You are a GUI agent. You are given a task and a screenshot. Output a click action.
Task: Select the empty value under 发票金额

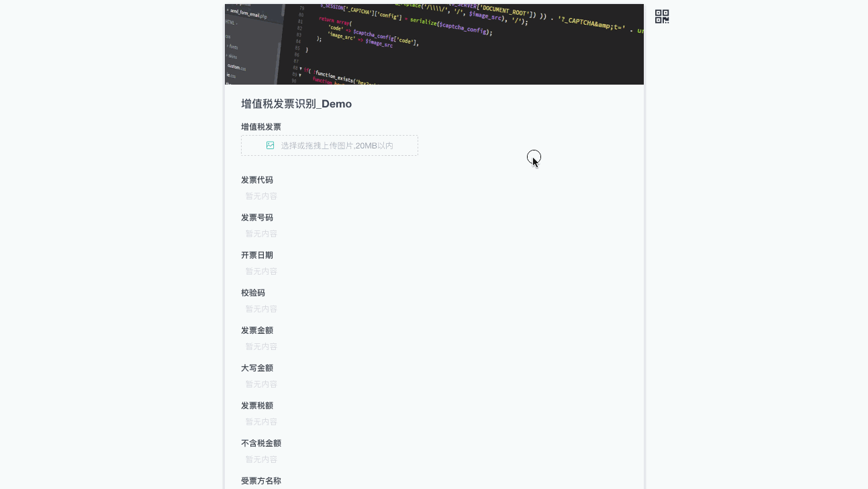coord(261,347)
